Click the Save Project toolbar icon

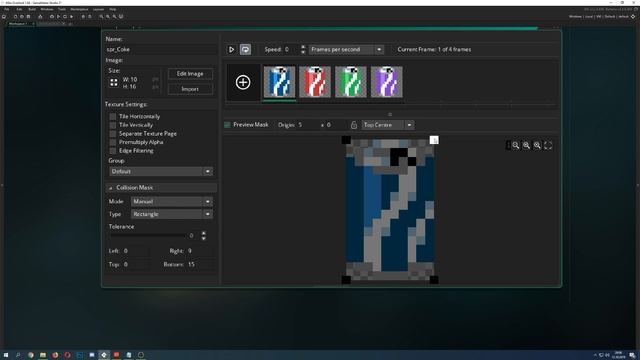pyautogui.click(x=28, y=17)
